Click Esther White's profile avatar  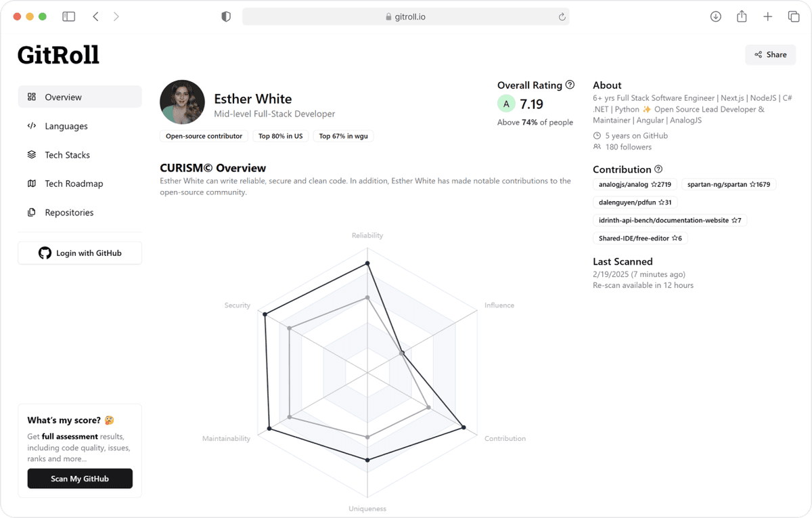click(x=182, y=102)
